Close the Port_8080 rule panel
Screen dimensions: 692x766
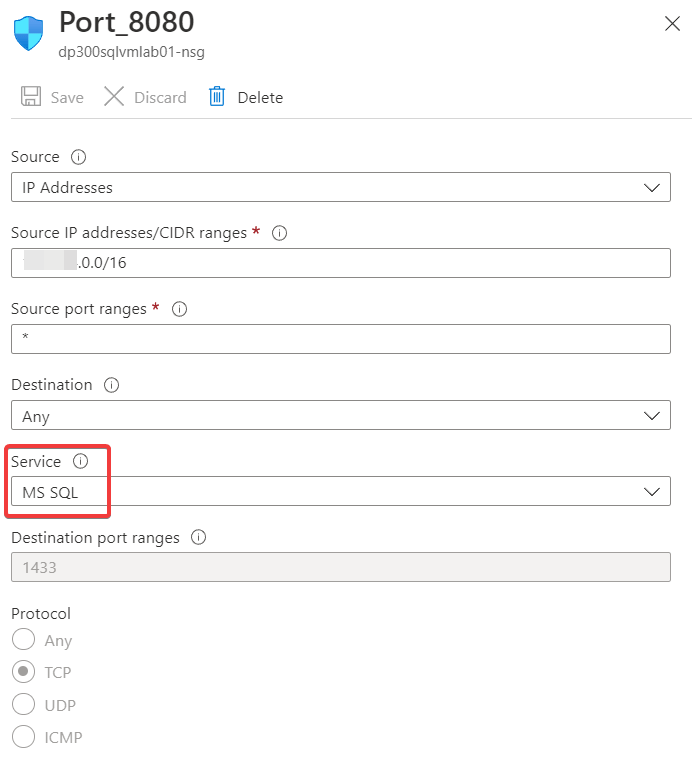click(672, 24)
